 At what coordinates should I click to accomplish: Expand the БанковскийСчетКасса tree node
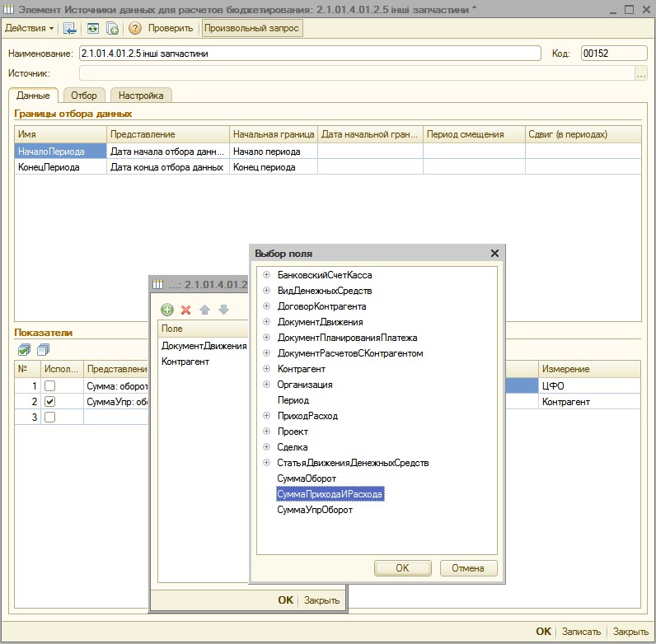coord(266,275)
